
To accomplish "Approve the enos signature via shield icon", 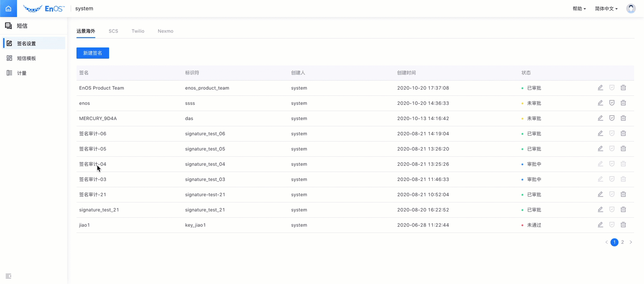I will 612,103.
